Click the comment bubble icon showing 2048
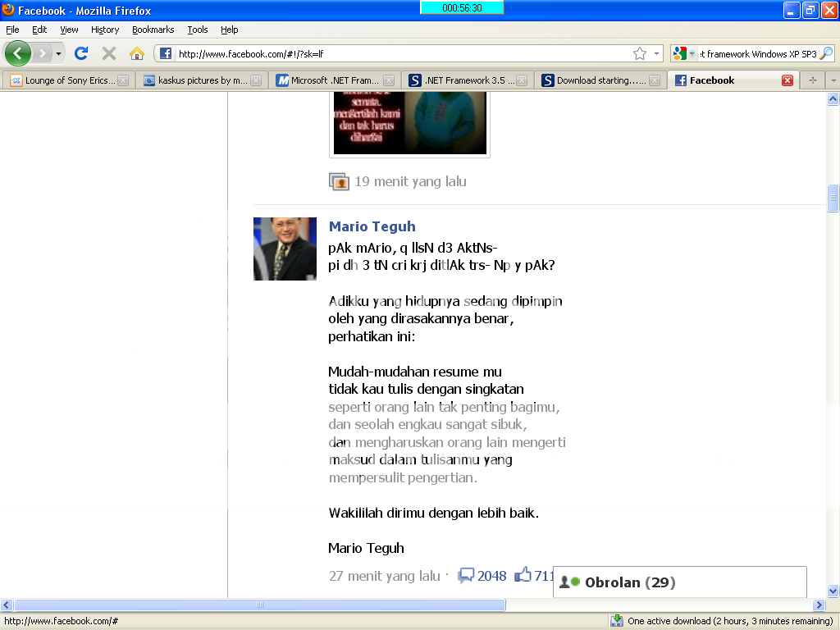 click(x=466, y=575)
